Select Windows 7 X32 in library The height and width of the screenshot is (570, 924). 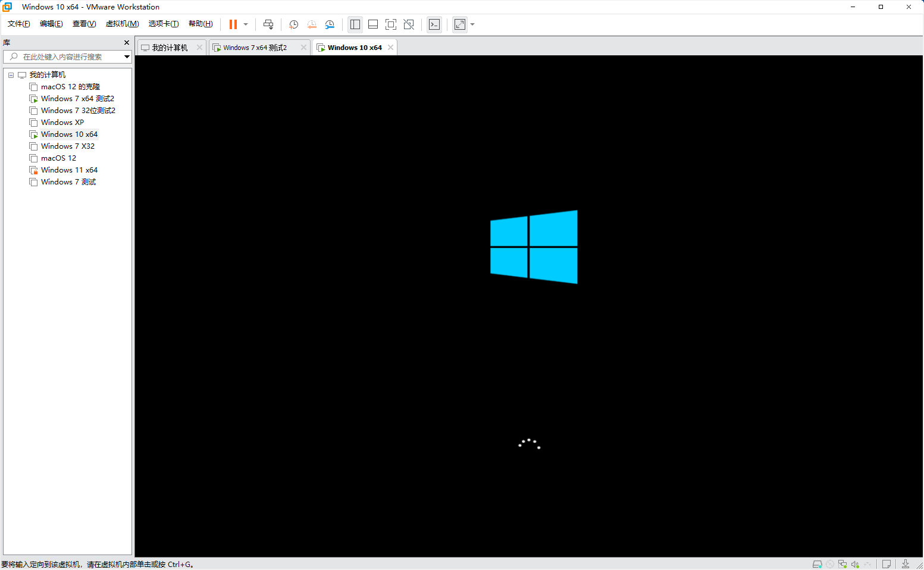68,146
